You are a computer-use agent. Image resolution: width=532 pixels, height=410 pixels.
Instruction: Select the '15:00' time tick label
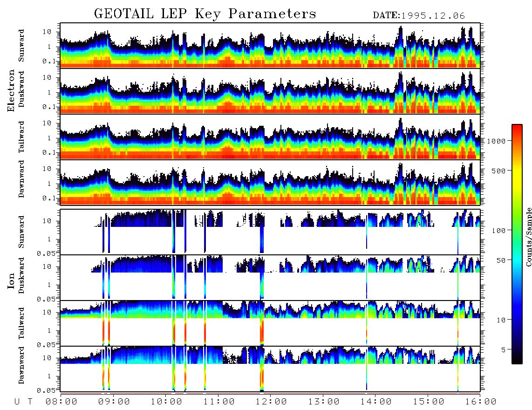[x=429, y=402]
